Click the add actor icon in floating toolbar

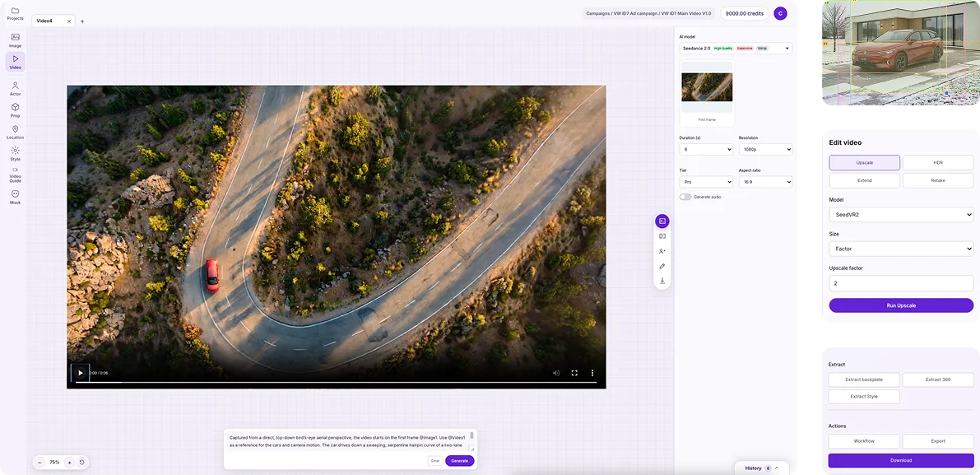(662, 251)
